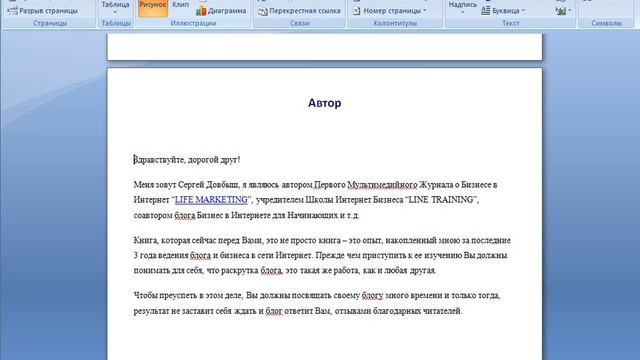This screenshot has width=640, height=360.
Task: Click the line starting "Книга, которая сейчас"
Action: (322, 240)
